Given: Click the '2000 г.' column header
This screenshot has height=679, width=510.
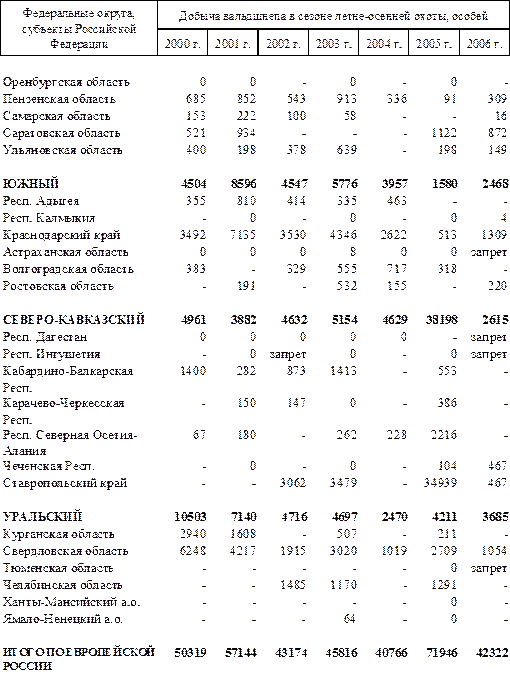Looking at the screenshot, I should pyautogui.click(x=182, y=44).
